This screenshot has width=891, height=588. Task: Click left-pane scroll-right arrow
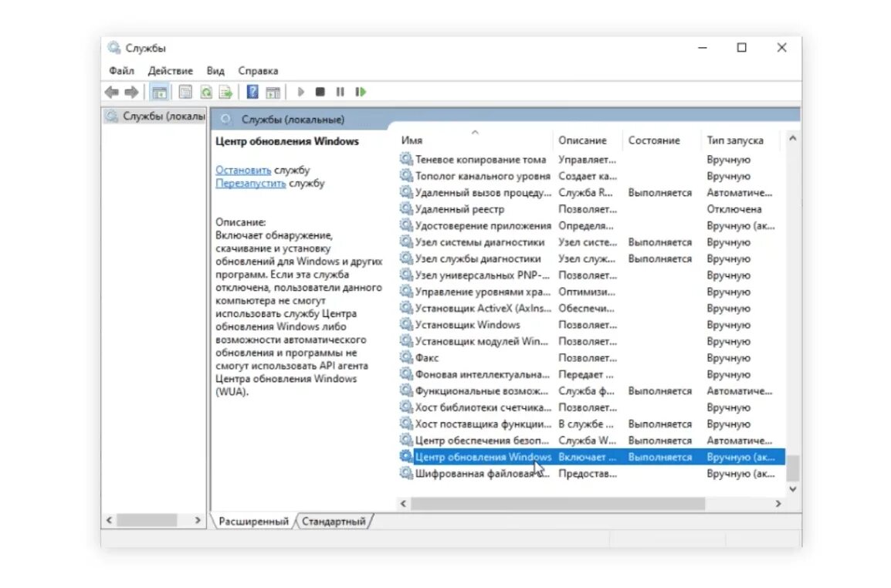pos(198,520)
